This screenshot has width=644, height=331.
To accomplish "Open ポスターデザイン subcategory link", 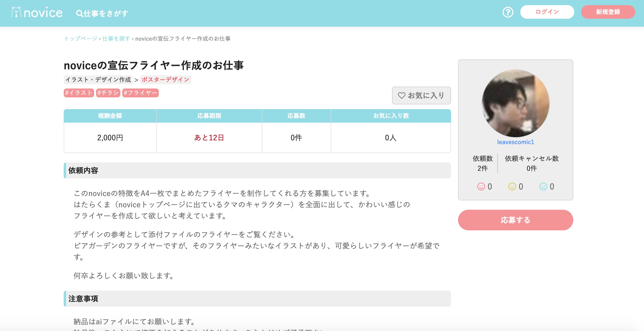I will pyautogui.click(x=165, y=79).
